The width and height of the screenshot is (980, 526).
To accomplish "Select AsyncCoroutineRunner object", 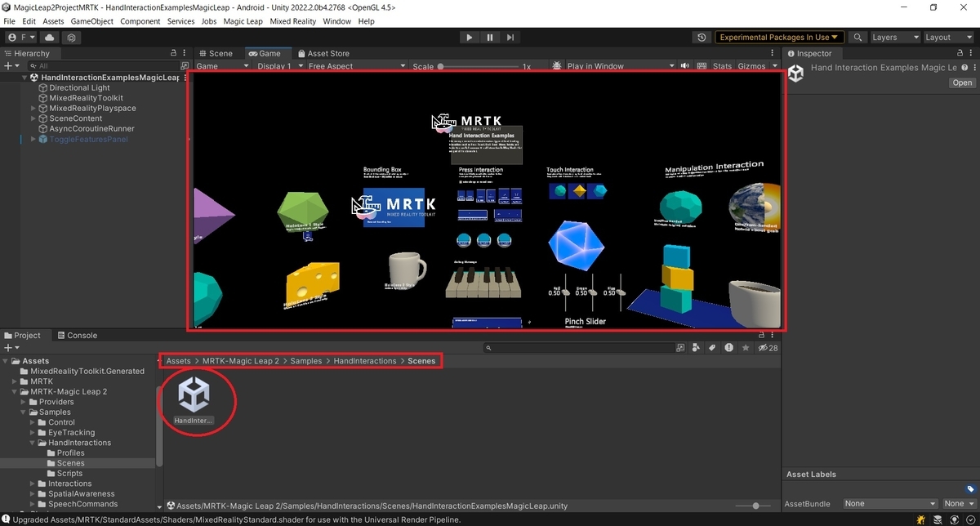I will (x=91, y=128).
